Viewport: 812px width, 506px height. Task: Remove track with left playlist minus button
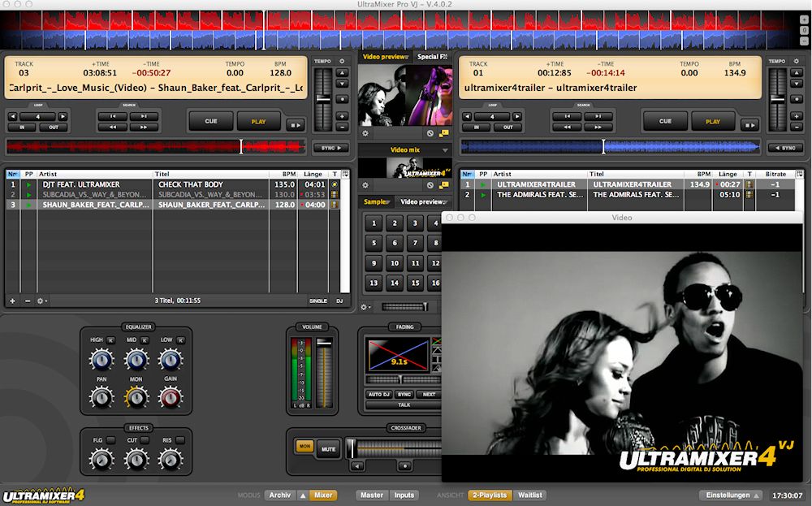(x=28, y=301)
